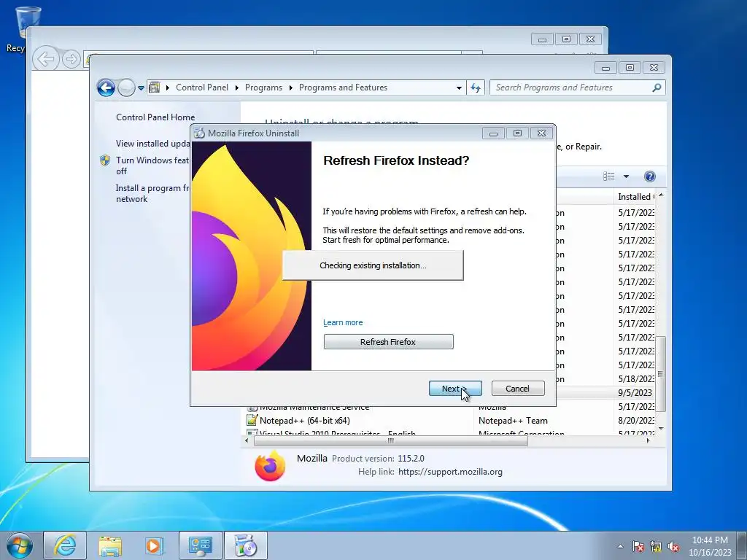Select Programs in the breadcrumb path
Viewport: 747px width, 560px height.
(263, 87)
